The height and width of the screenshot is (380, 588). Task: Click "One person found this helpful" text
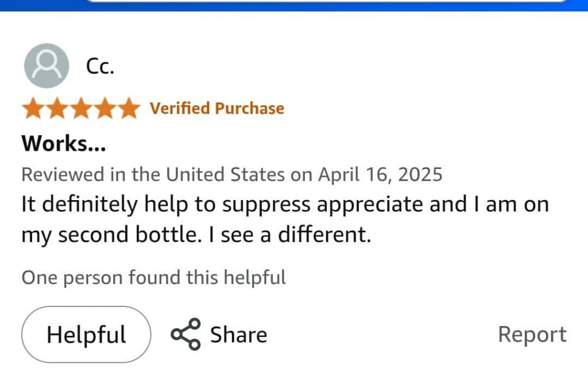point(153,278)
